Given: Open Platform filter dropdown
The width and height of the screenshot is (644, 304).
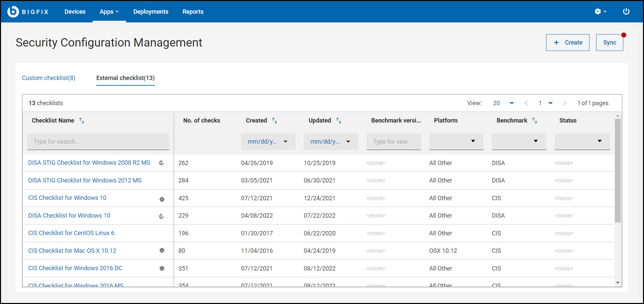Looking at the screenshot, I should (x=456, y=142).
